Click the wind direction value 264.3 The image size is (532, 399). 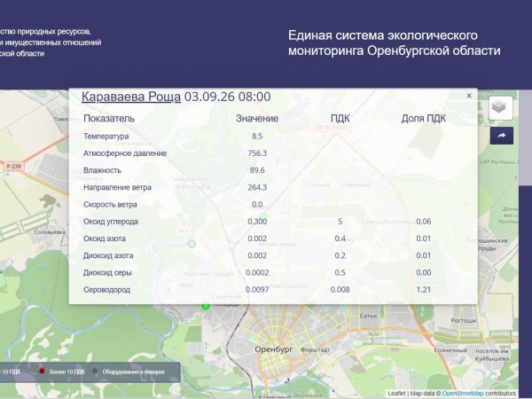[x=257, y=187]
